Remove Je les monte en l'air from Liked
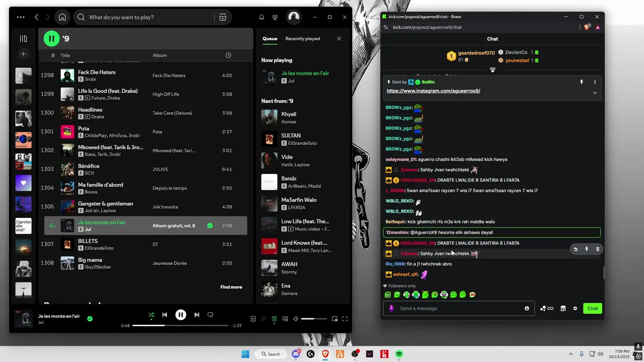 click(x=210, y=226)
